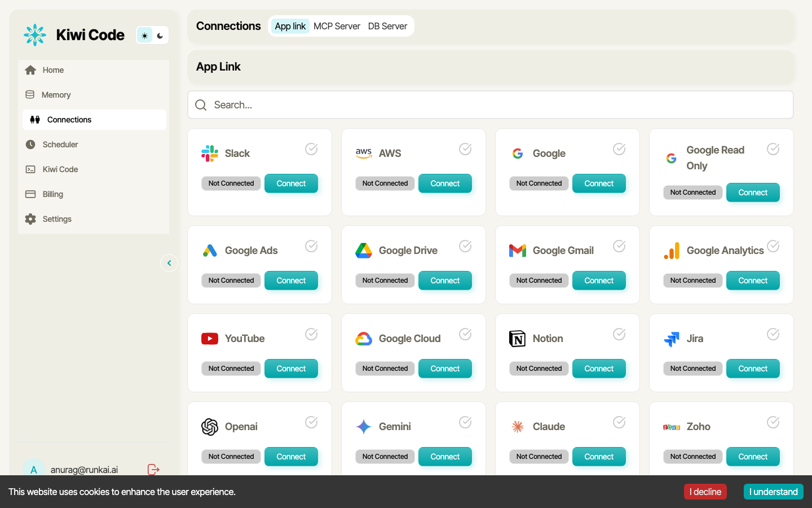Click the Gmail logo icon
812x508 pixels.
click(x=518, y=251)
